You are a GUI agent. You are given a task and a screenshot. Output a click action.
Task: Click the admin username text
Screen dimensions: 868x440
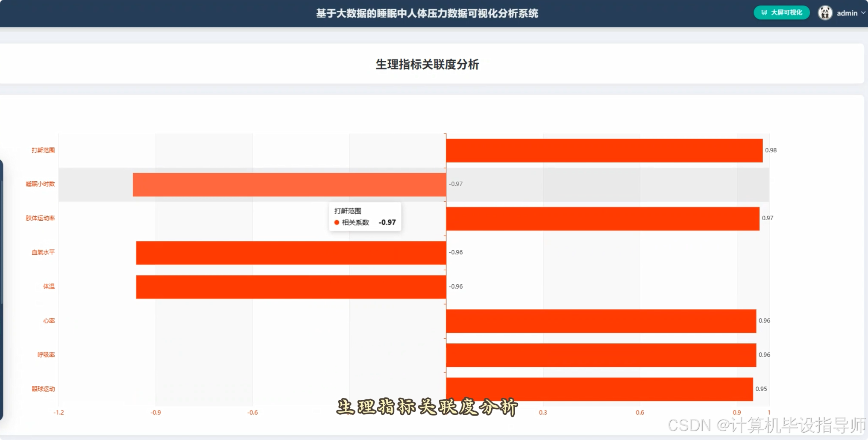click(847, 13)
